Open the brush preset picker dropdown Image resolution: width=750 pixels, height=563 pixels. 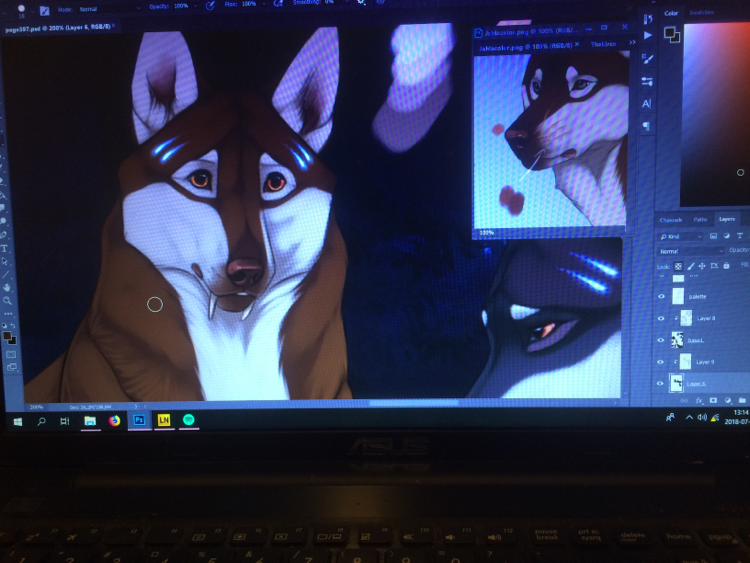[x=32, y=11]
